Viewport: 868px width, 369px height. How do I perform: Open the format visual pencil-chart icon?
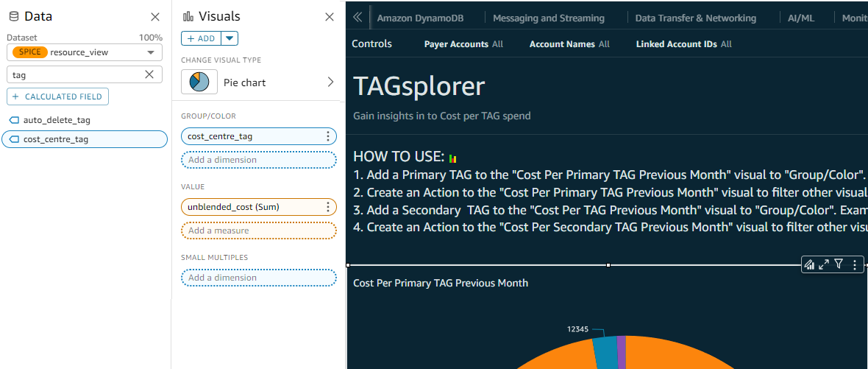(809, 264)
